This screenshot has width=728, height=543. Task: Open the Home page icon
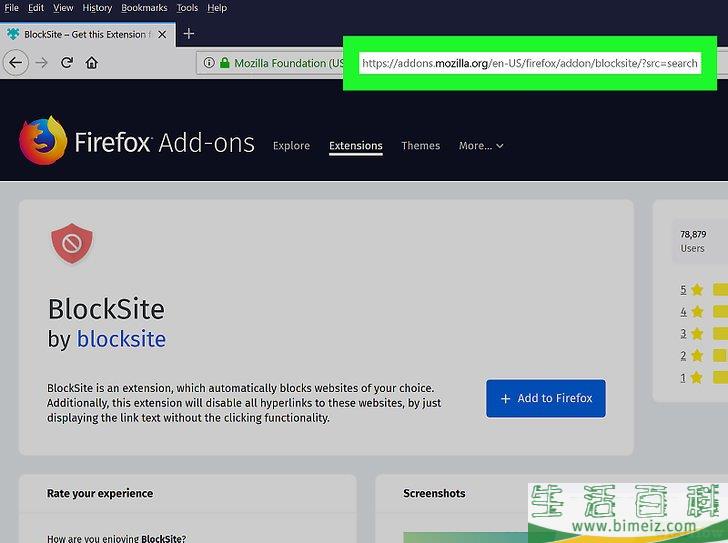[91, 63]
